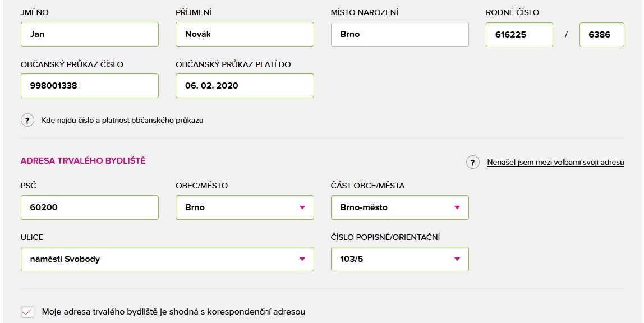The width and height of the screenshot is (644, 323).
Task: Select the Občanský průkaz číslo field
Action: 90,86
